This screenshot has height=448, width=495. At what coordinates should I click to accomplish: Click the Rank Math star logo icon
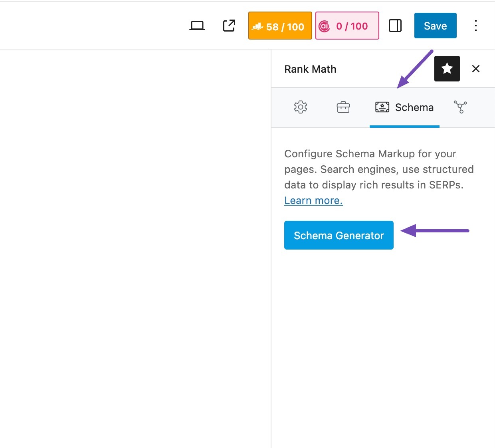(447, 69)
